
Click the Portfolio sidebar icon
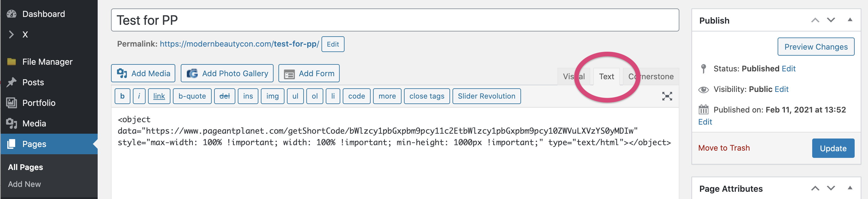[12, 103]
